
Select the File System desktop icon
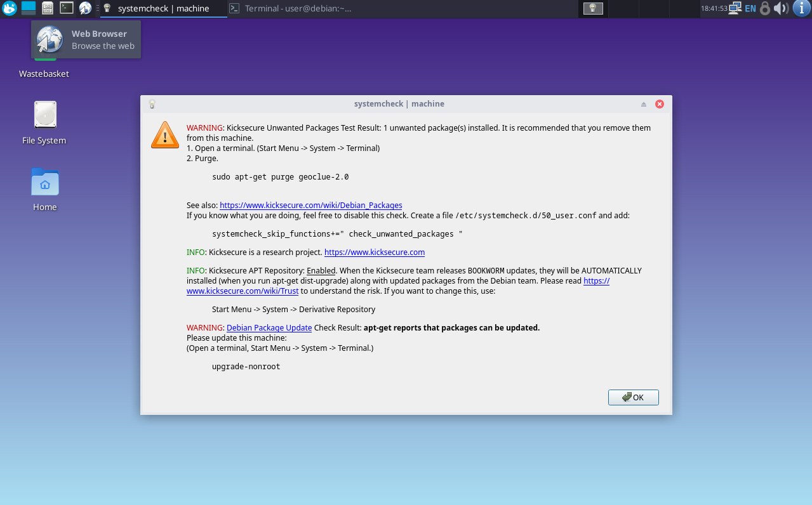point(44,123)
